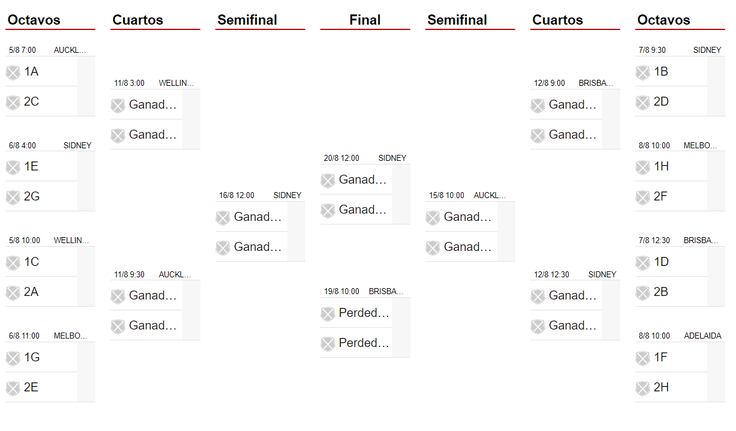Click the crest icon next to 1G

tap(13, 358)
